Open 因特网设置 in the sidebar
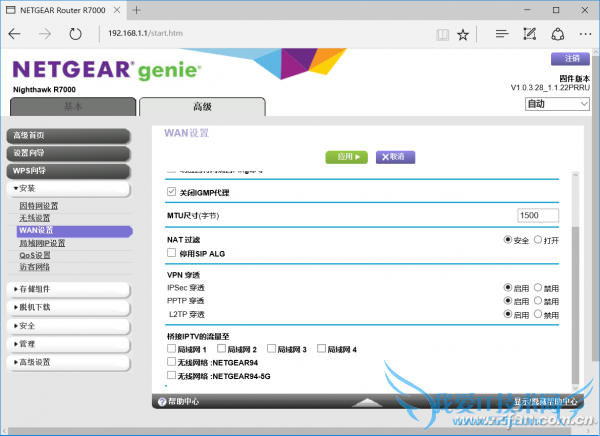Image resolution: width=600 pixels, height=436 pixels. pos(39,206)
